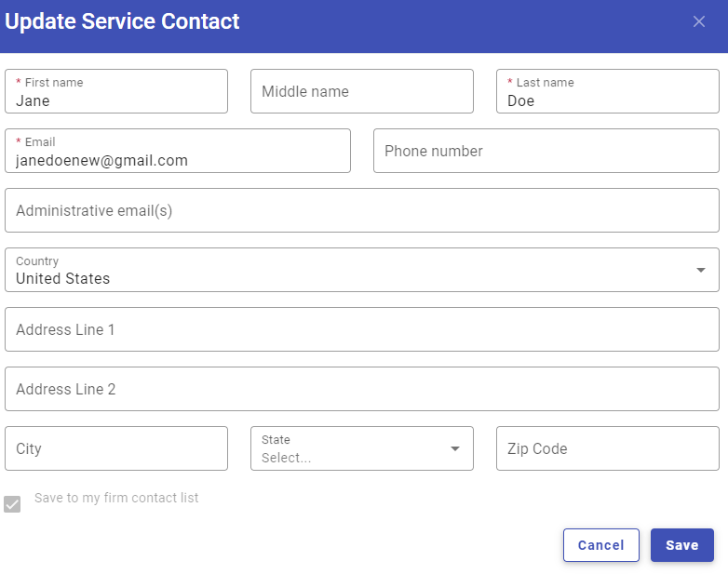Focus the City input box
The image size is (728, 574).
tap(116, 448)
